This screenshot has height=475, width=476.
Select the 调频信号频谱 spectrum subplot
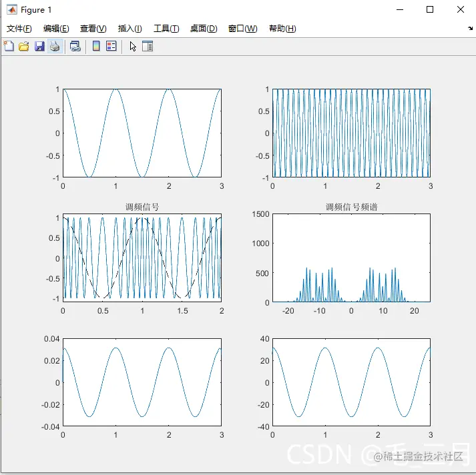coord(351,258)
